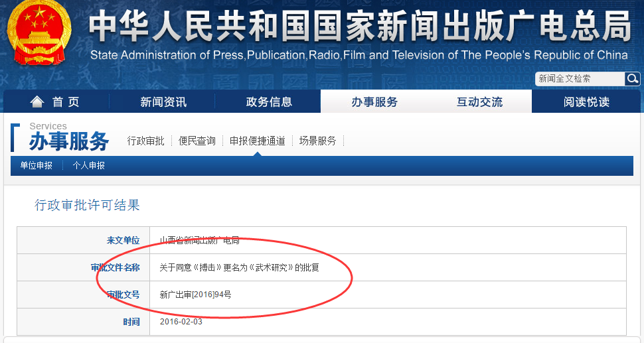The width and height of the screenshot is (644, 343).
Task: Open 申报便捷通道 sub-section
Action: (257, 141)
